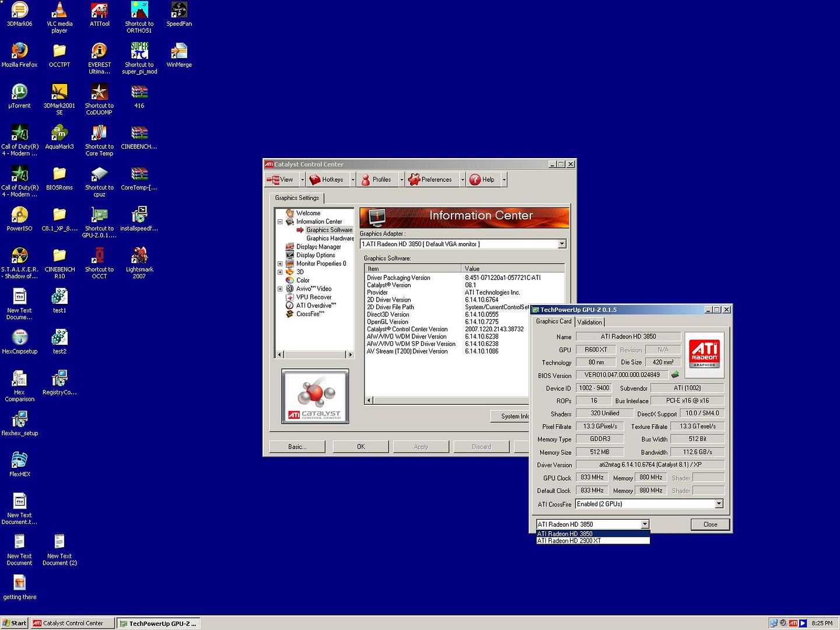Screen dimensions: 840x630
Task: Select Mozilla Firefox desktop icon
Action: point(20,55)
